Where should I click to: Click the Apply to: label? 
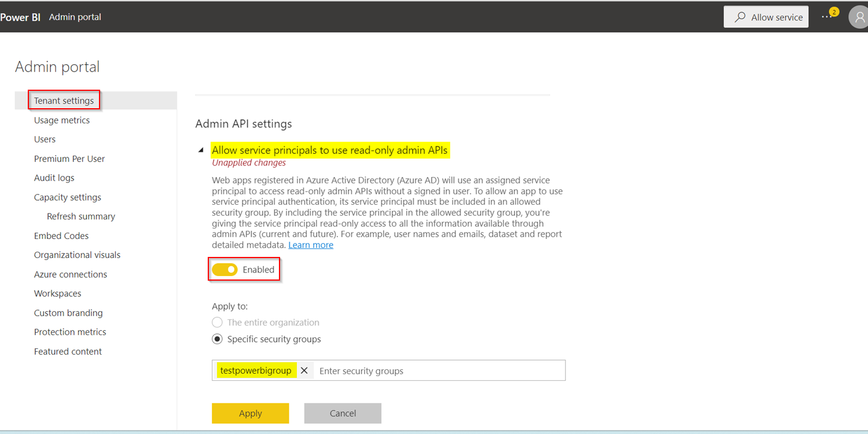[230, 307]
